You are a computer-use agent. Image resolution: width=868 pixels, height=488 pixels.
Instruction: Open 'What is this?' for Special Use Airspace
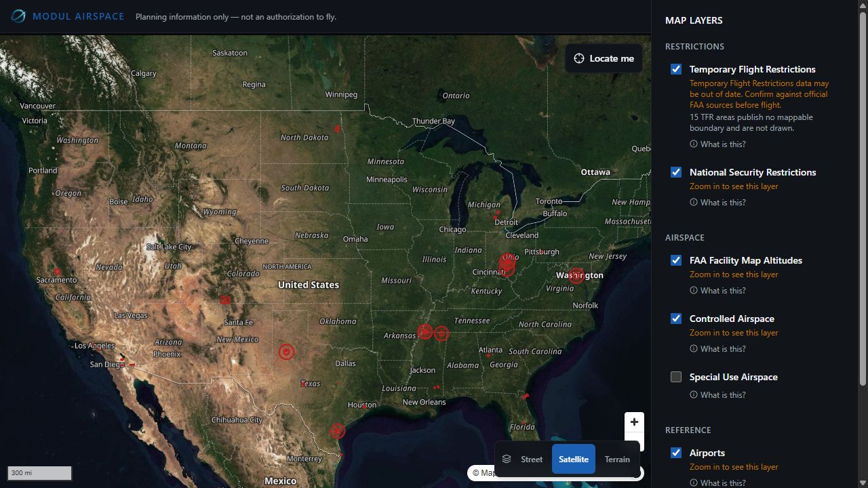tap(717, 394)
